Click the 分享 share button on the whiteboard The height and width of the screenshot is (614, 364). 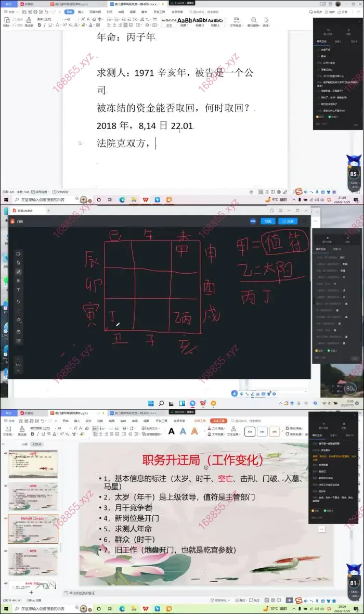[288, 221]
